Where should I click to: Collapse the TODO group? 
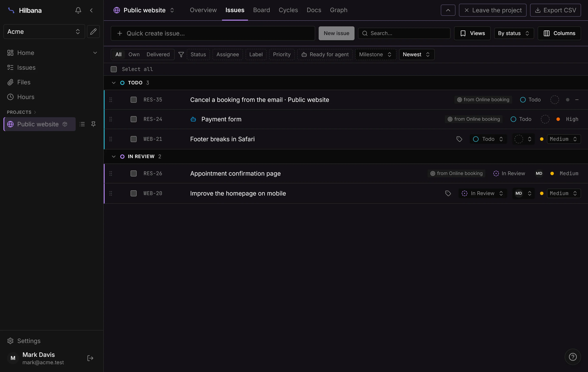point(113,83)
